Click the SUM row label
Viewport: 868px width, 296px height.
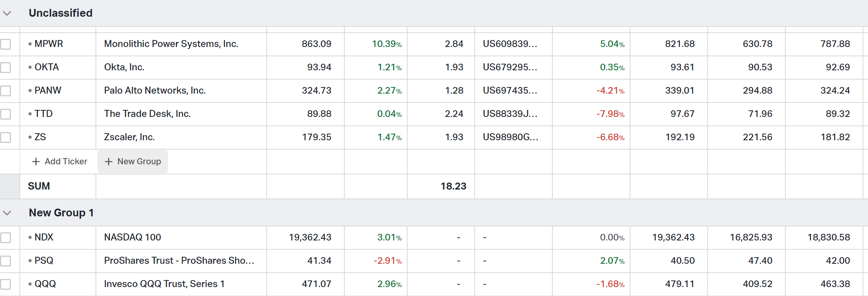(x=39, y=186)
